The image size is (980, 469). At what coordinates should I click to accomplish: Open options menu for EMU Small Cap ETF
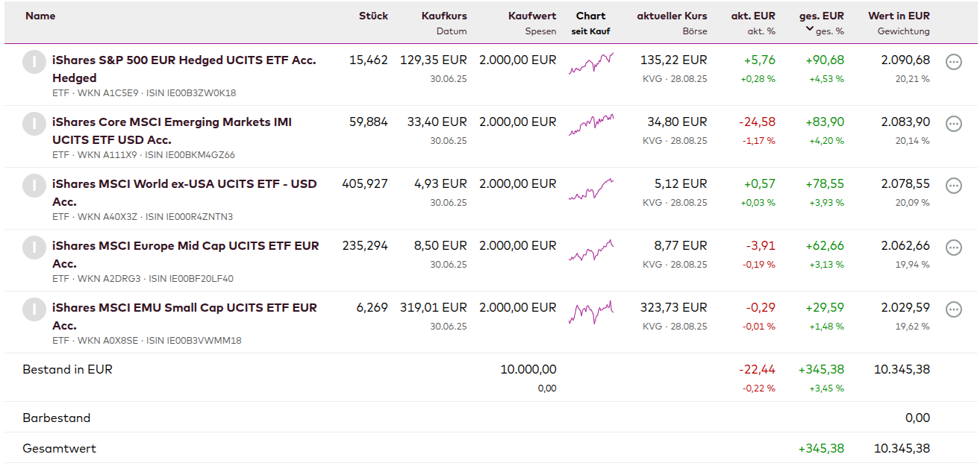tap(953, 309)
